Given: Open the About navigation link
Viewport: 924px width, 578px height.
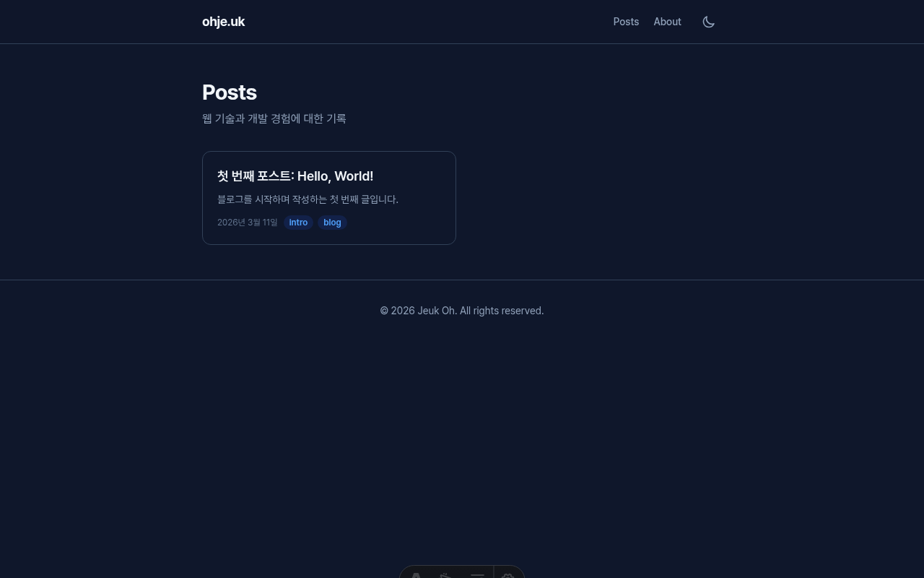Looking at the screenshot, I should point(667,22).
